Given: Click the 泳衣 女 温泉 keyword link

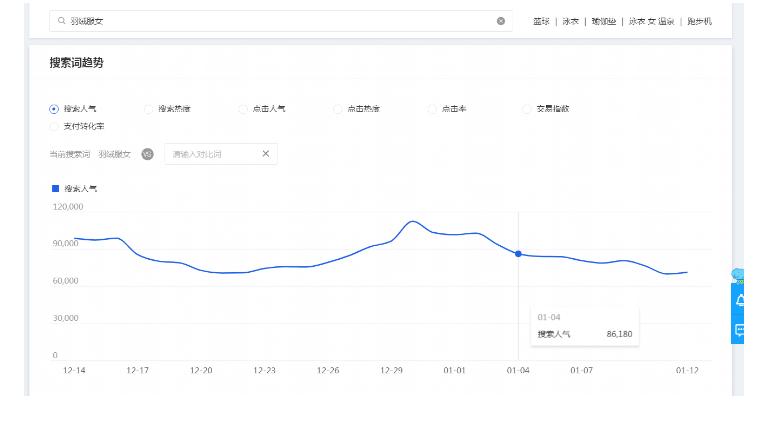Looking at the screenshot, I should click(651, 21).
